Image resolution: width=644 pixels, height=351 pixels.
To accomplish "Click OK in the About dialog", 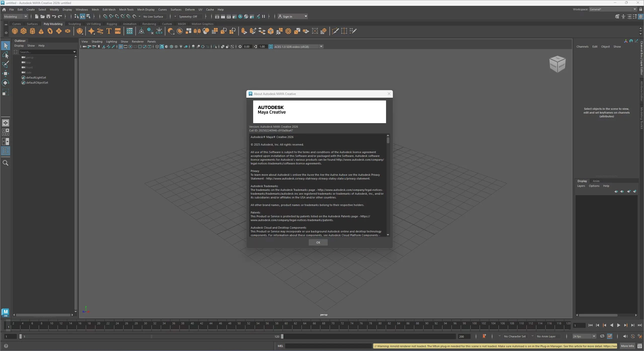I will coord(318,242).
